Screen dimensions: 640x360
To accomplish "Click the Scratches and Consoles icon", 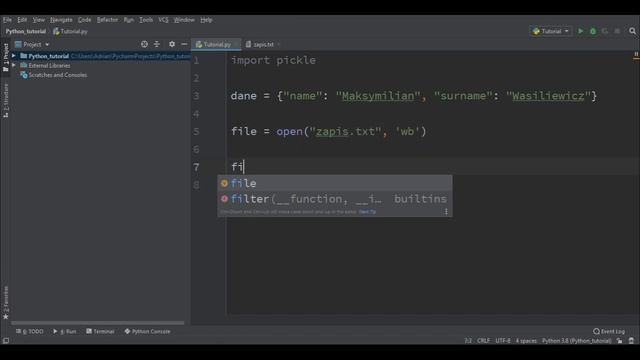I will [x=24, y=75].
